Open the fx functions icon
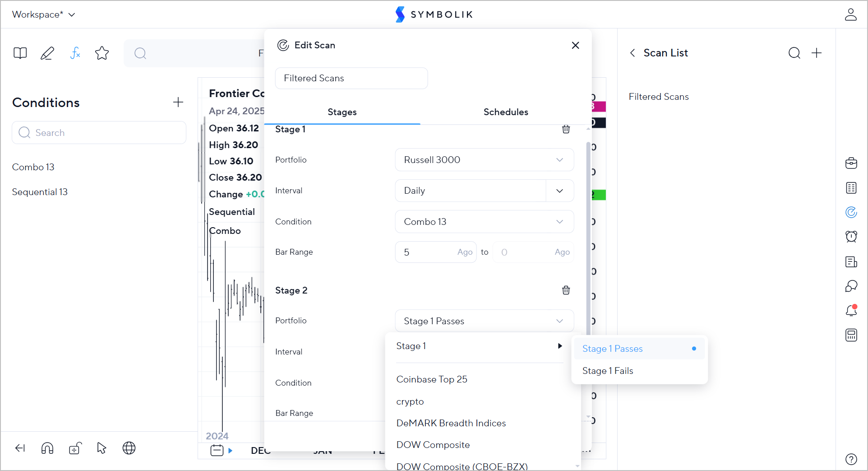 (75, 53)
